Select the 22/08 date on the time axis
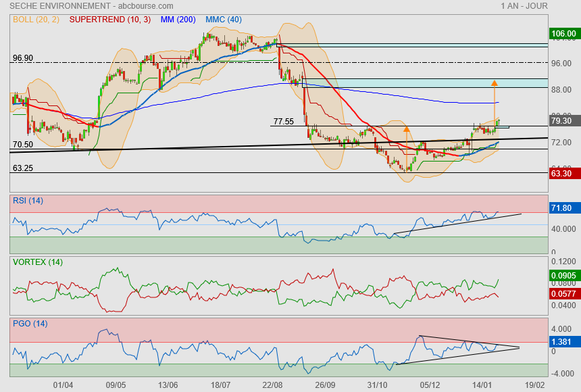Screen dimensions: 581x392 coord(272,385)
